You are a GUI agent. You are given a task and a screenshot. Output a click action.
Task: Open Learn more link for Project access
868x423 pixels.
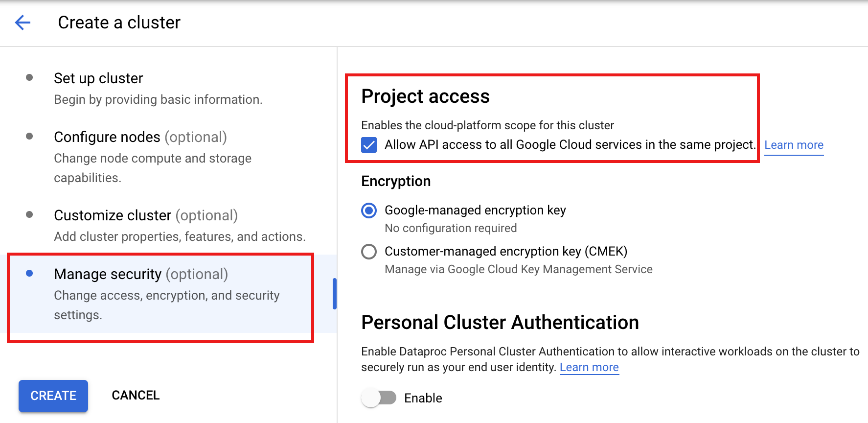pos(794,145)
